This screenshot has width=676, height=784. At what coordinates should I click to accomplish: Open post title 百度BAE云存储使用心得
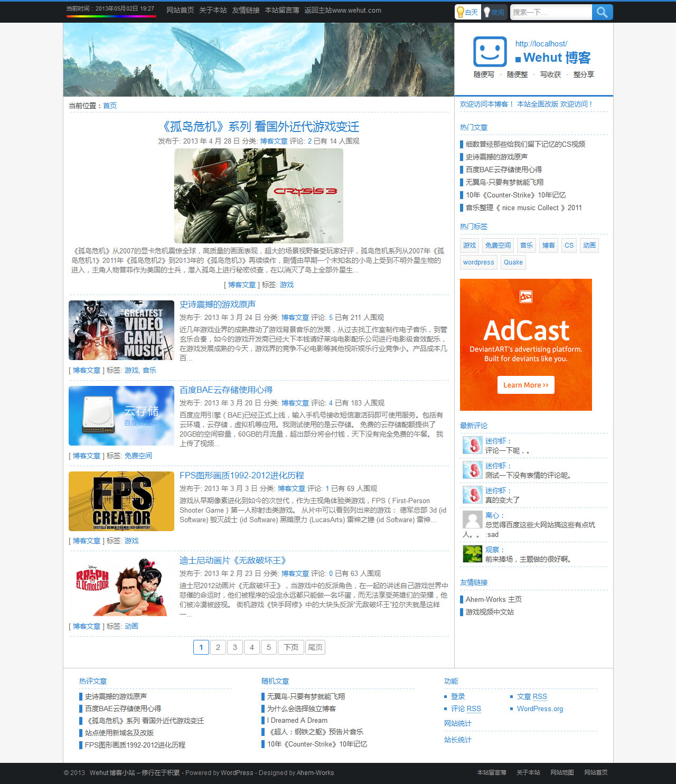click(226, 390)
